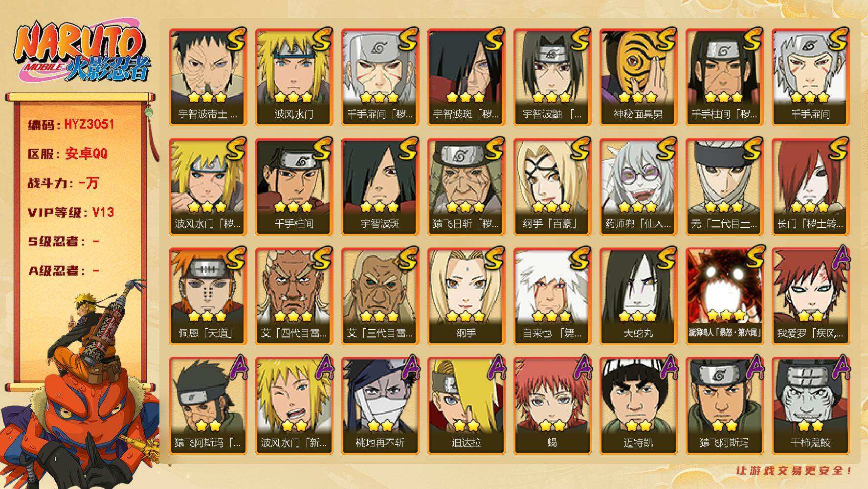Open the 神秘面具男 character card

[x=638, y=77]
